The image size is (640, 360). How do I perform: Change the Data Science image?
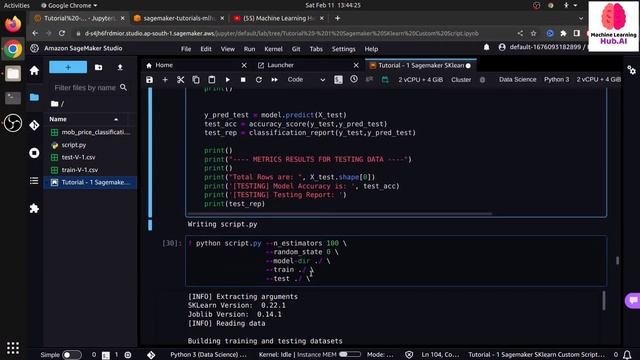[x=517, y=80]
